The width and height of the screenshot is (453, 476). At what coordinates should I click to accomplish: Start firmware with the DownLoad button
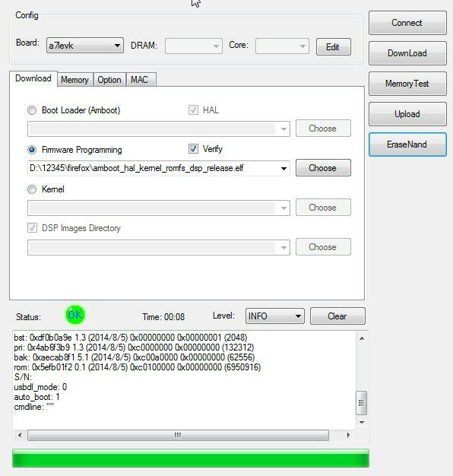coord(407,53)
